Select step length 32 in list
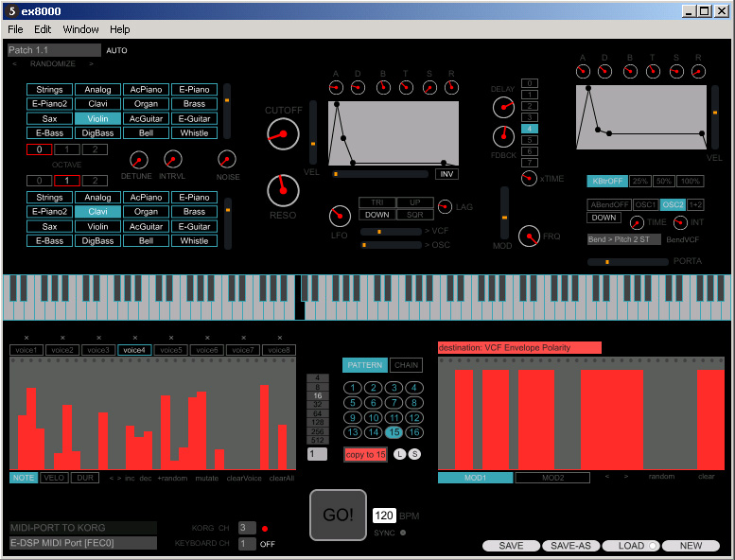This screenshot has height=560, width=735. pyautogui.click(x=317, y=405)
